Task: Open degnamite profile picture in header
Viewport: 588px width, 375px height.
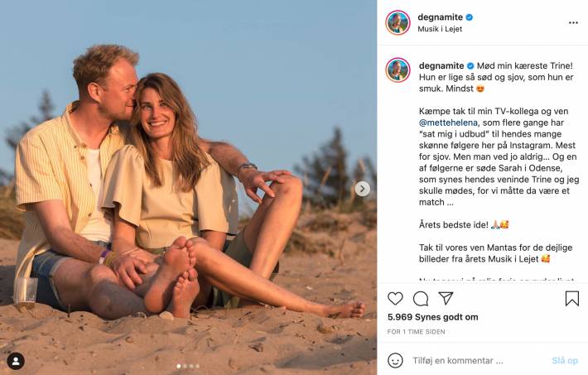Action: [x=398, y=22]
